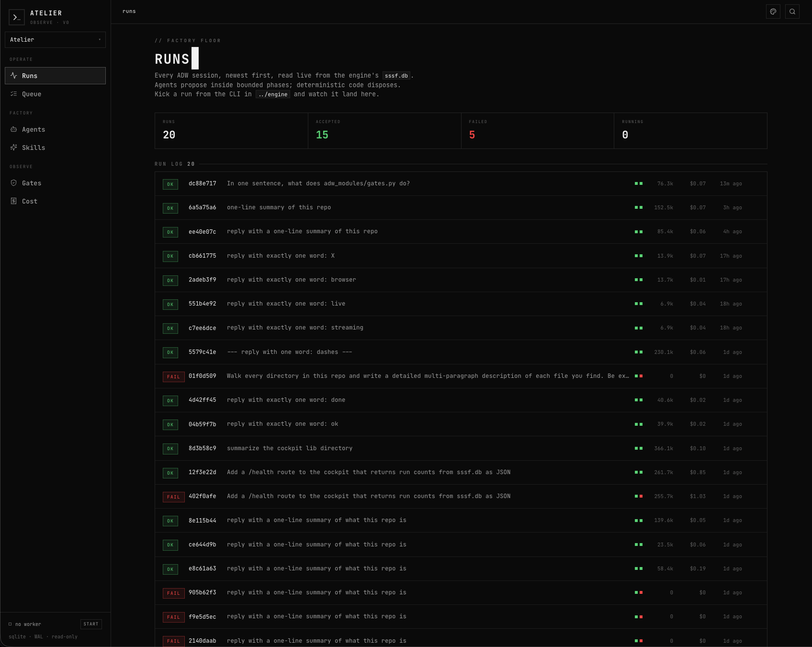Open the Queue page
The width and height of the screenshot is (812, 647).
(55, 94)
